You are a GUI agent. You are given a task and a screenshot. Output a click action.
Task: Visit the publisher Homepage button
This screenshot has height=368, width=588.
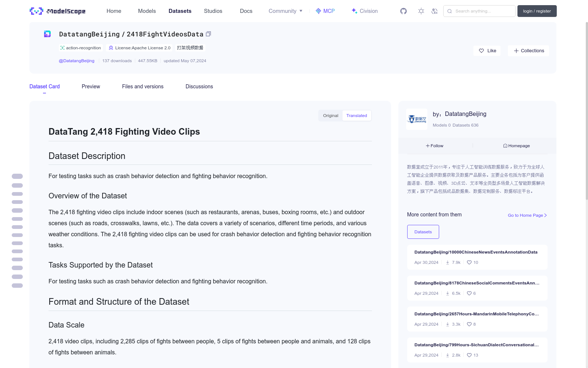(516, 146)
